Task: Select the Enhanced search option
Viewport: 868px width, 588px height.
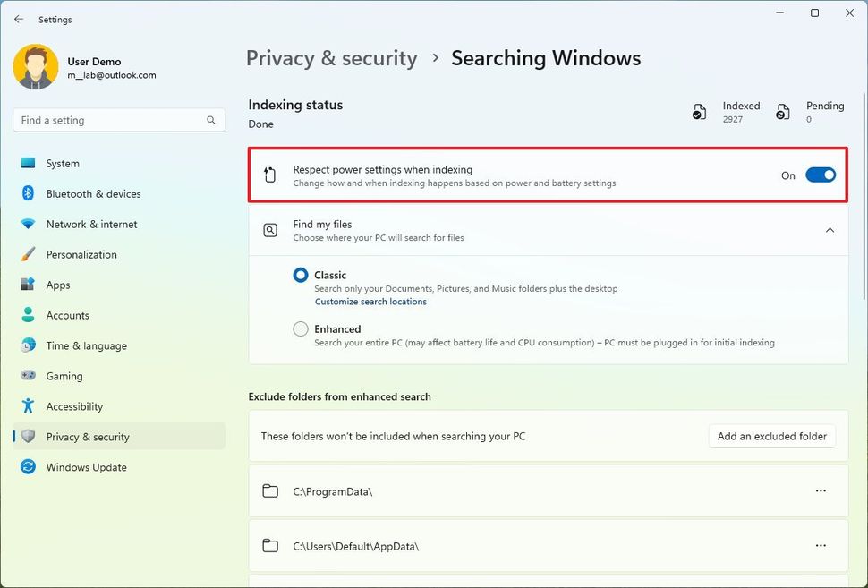Action: [300, 328]
